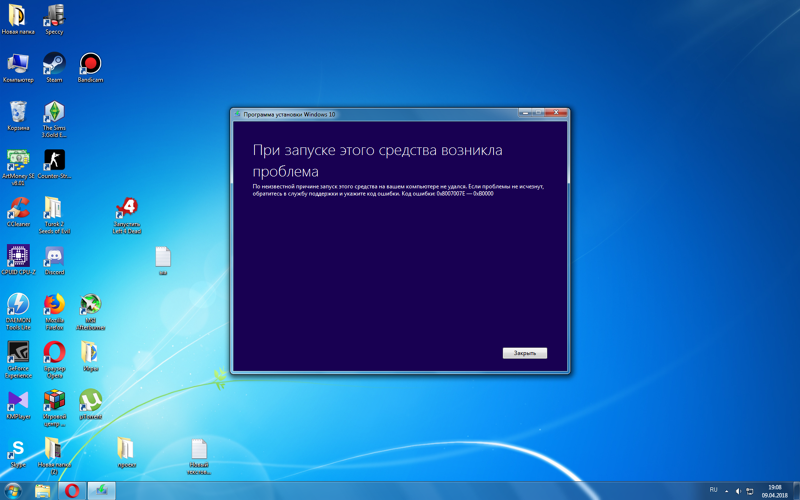This screenshot has width=800, height=500.
Task: Open the volume speaker tray icon
Action: coord(738,491)
